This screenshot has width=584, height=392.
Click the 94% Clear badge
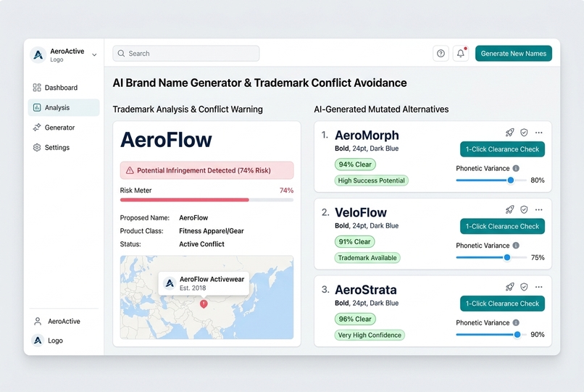pos(355,164)
